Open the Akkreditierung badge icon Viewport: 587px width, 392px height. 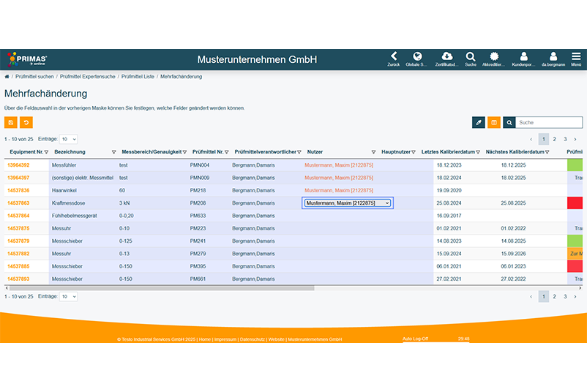pyautogui.click(x=494, y=56)
